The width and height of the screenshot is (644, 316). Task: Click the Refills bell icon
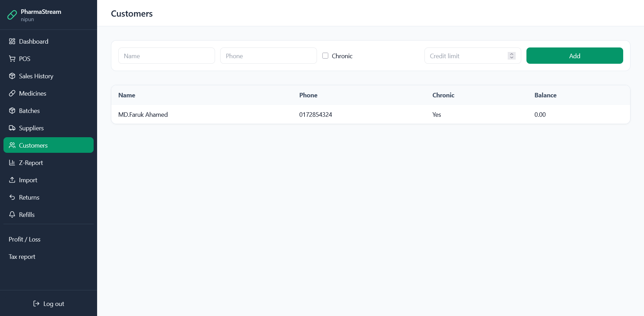12,214
